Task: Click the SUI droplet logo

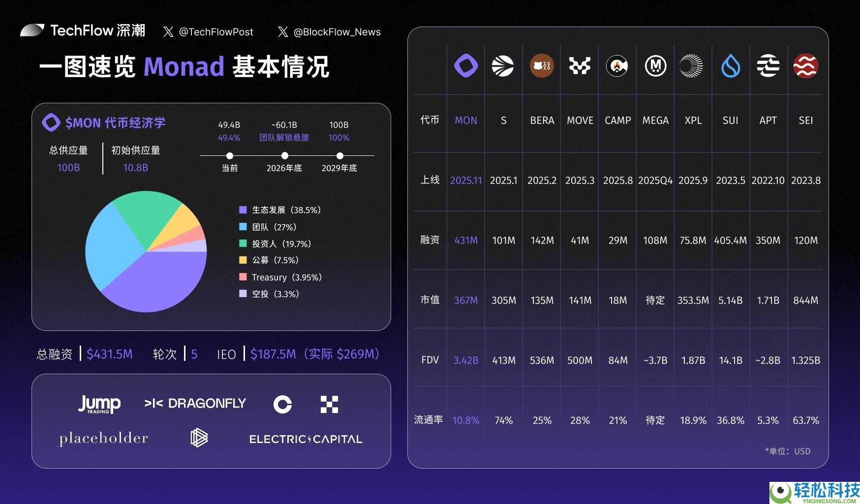Action: pos(731,65)
